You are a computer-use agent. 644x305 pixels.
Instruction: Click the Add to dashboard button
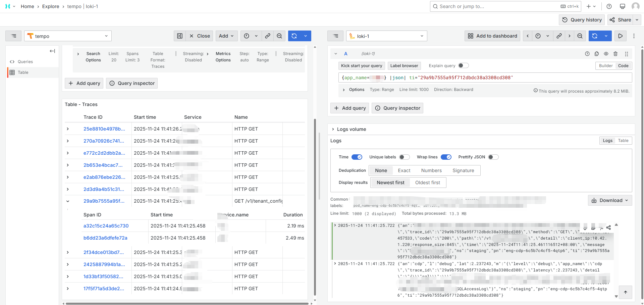click(x=492, y=36)
